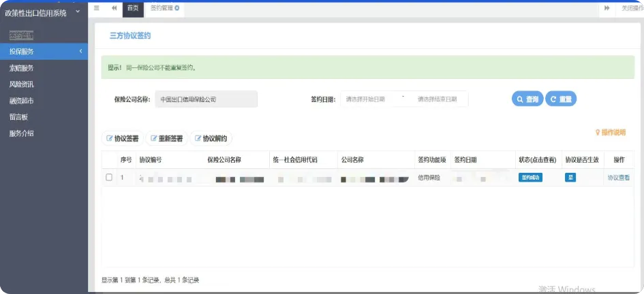The height and width of the screenshot is (294, 644).
Task: Open the 操作说明 help link
Action: (x=611, y=133)
